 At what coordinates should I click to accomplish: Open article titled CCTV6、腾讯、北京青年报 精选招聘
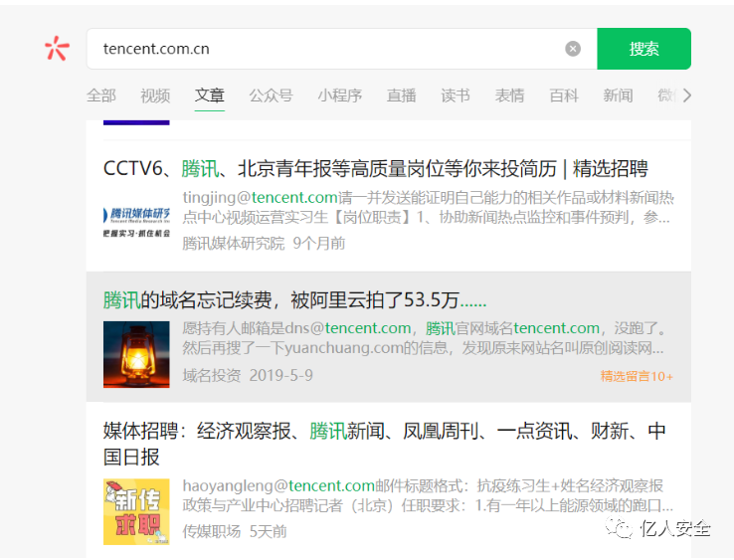[x=375, y=168]
